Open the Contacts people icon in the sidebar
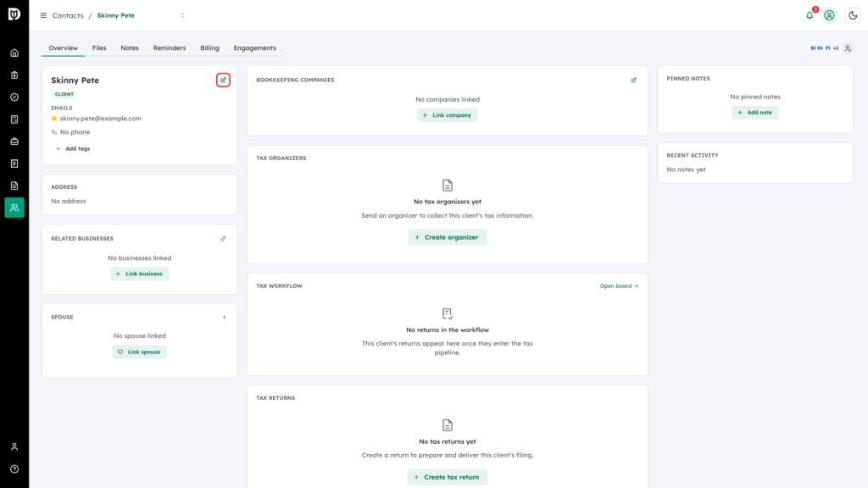 14,208
